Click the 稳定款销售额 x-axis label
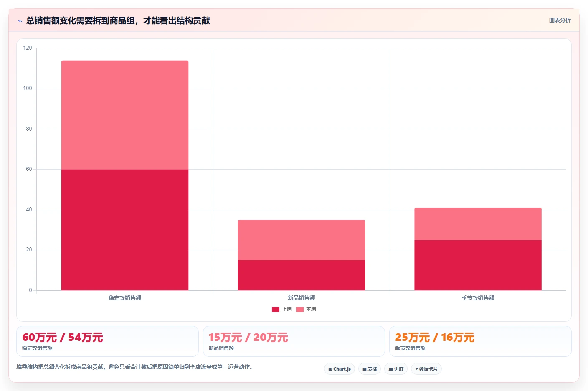This screenshot has height=391, width=588. 125,298
